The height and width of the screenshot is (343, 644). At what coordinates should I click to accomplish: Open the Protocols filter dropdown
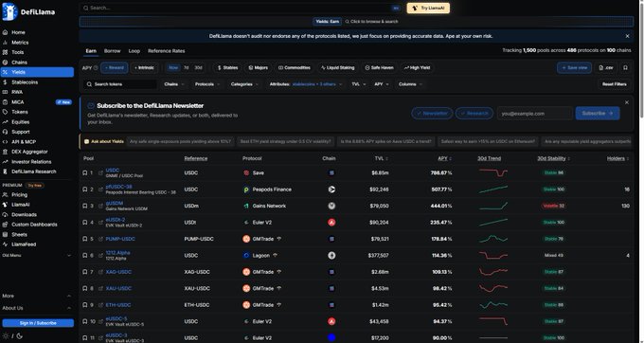tap(207, 84)
